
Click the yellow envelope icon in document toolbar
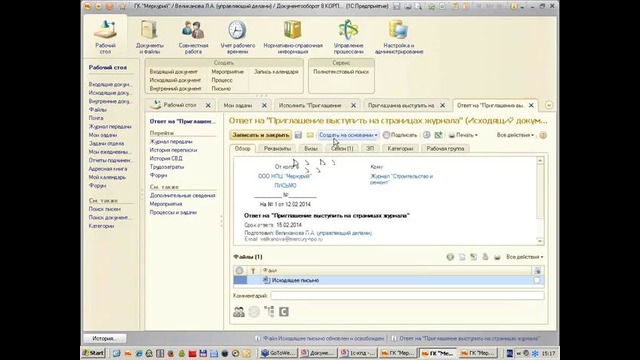pos(310,135)
